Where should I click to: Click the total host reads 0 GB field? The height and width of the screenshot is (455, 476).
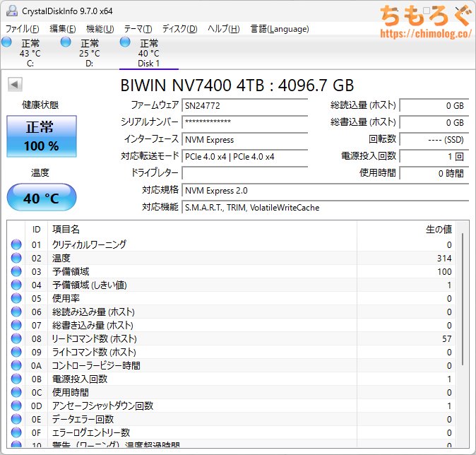pyautogui.click(x=434, y=106)
